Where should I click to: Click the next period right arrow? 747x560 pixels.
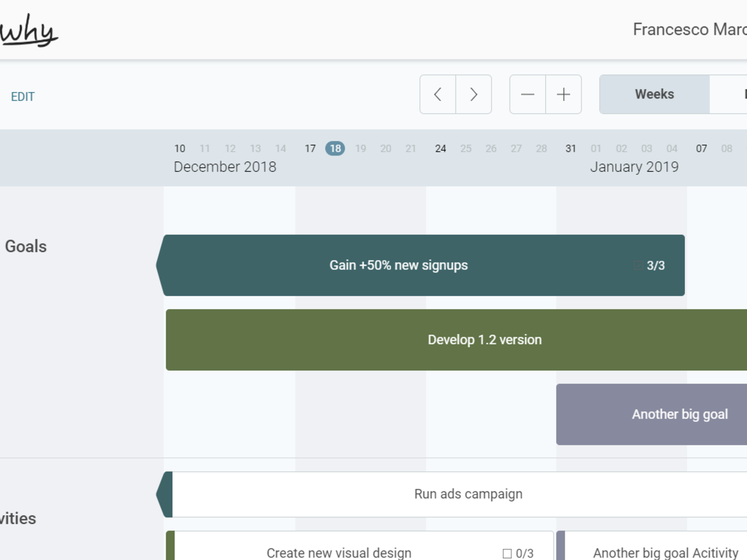coord(474,95)
